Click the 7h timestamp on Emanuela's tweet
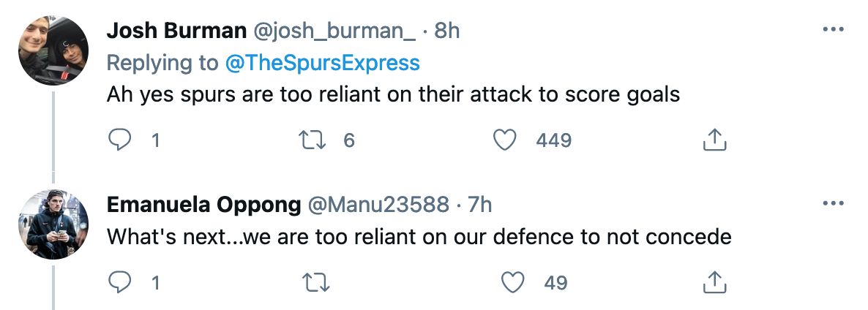The width and height of the screenshot is (868, 310). [479, 205]
